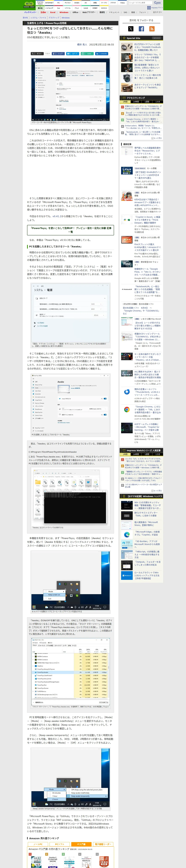Go to MANGA in the site bar

[x=104, y=8]
